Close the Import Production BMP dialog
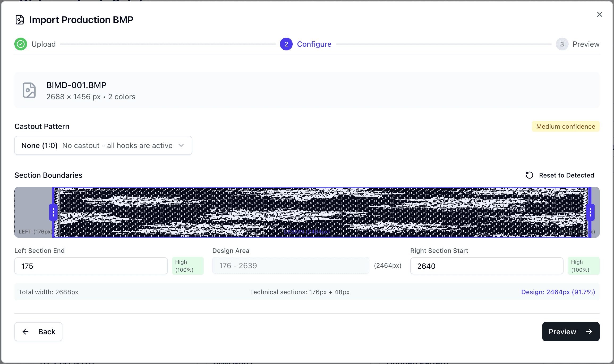This screenshot has width=614, height=364. tap(599, 14)
